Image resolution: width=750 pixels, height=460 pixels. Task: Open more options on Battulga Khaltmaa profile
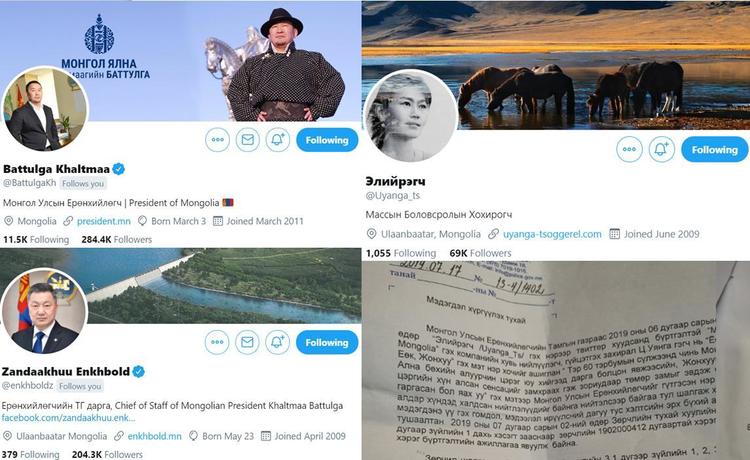pos(218,140)
